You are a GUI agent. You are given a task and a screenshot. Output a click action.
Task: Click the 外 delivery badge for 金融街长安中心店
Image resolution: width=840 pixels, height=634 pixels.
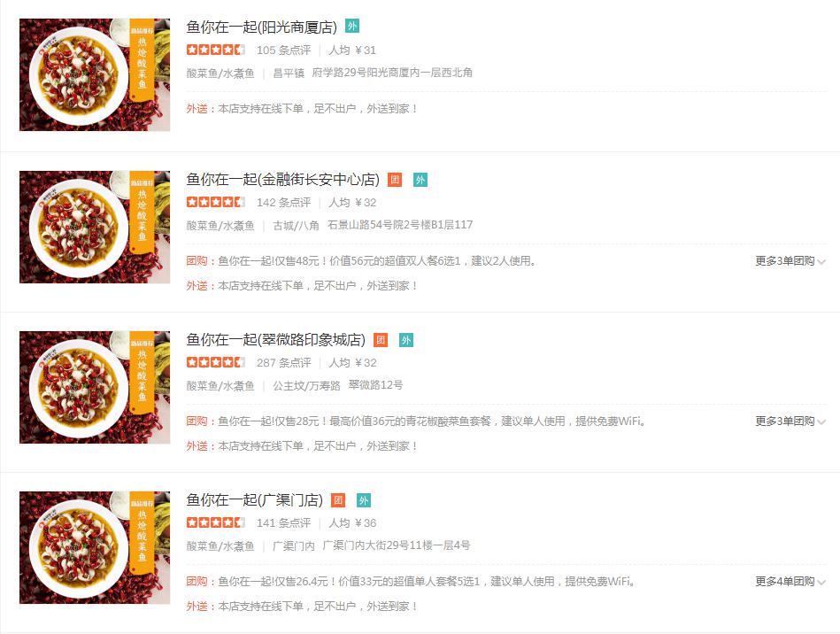pyautogui.click(x=420, y=180)
